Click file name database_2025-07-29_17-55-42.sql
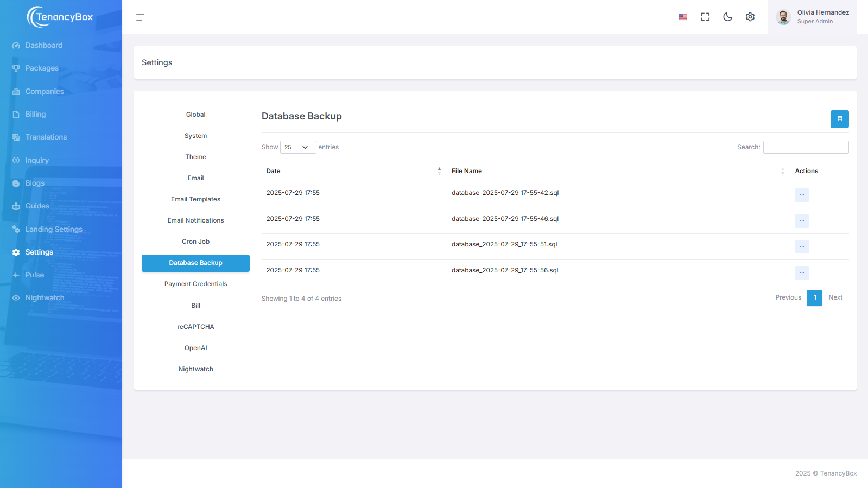 [x=505, y=193]
